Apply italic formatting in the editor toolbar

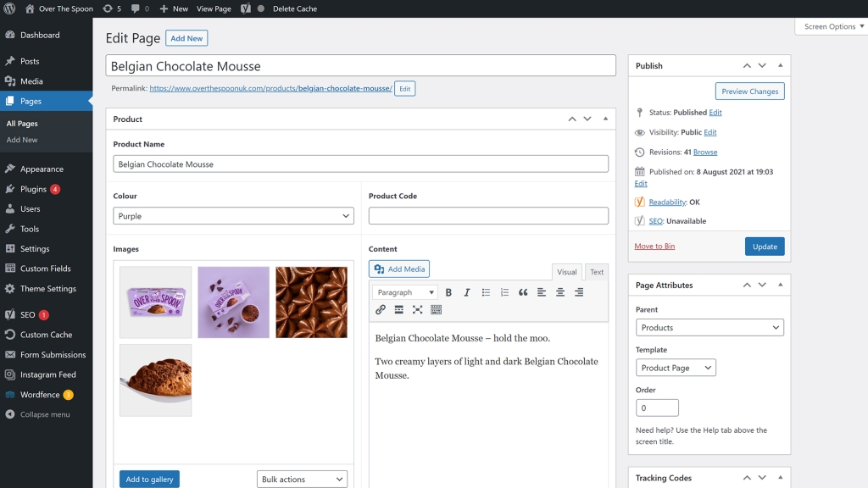[x=467, y=292]
